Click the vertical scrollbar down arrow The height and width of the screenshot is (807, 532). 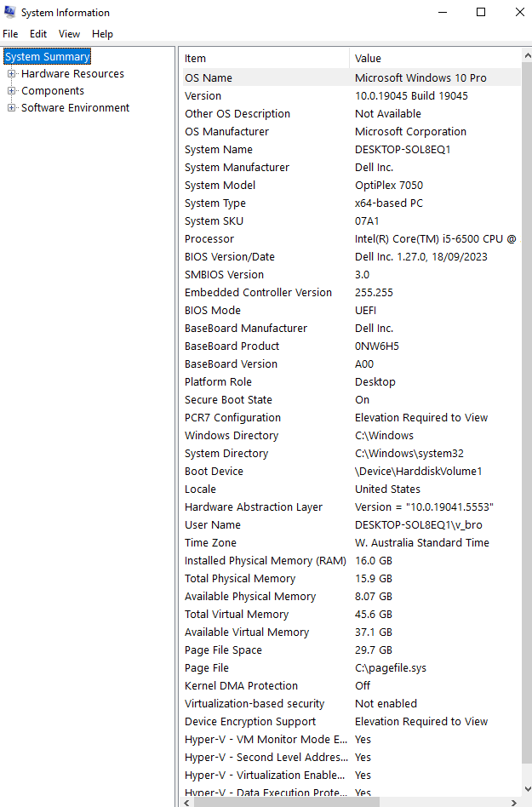click(527, 789)
